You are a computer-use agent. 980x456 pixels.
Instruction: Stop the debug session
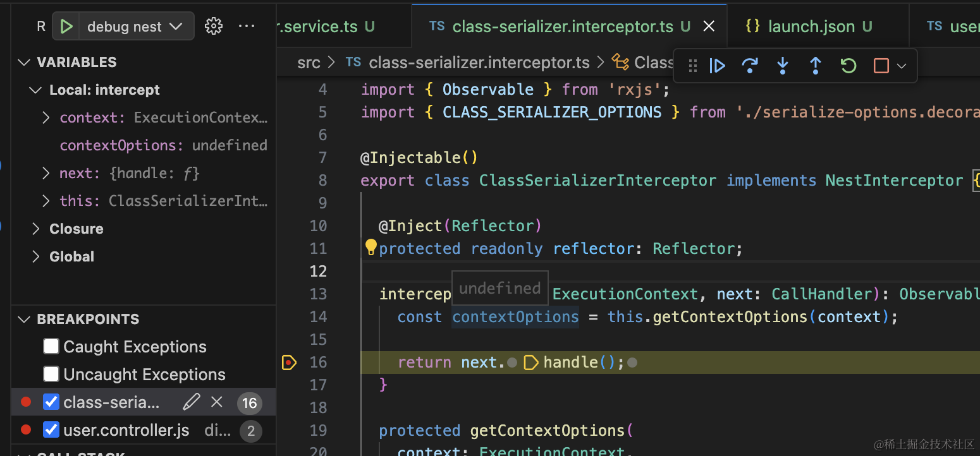point(881,66)
